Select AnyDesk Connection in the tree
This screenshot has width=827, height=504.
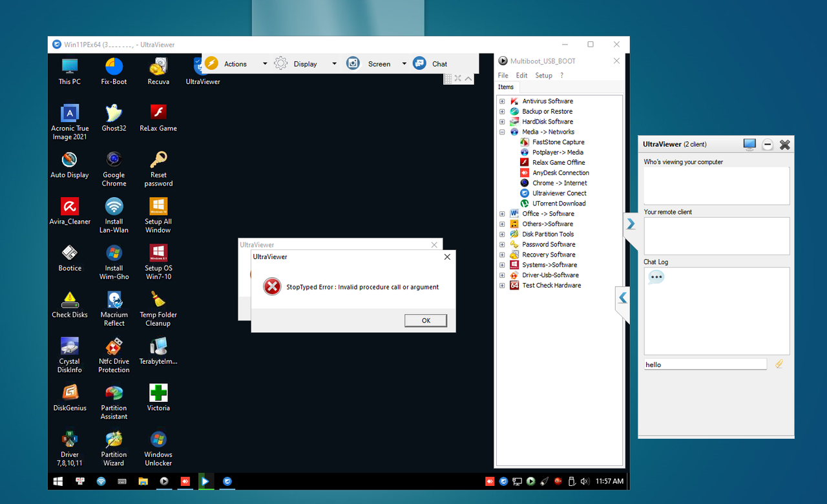[561, 173]
